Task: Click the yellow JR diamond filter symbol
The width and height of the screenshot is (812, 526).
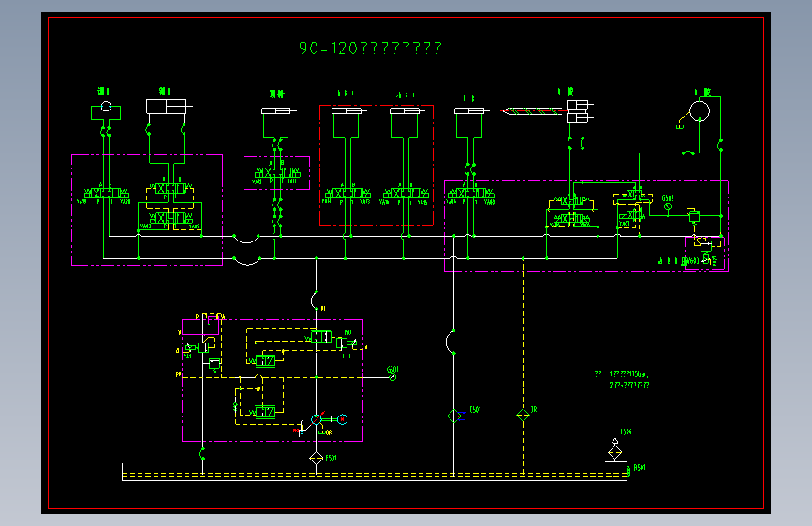Action: coord(523,416)
